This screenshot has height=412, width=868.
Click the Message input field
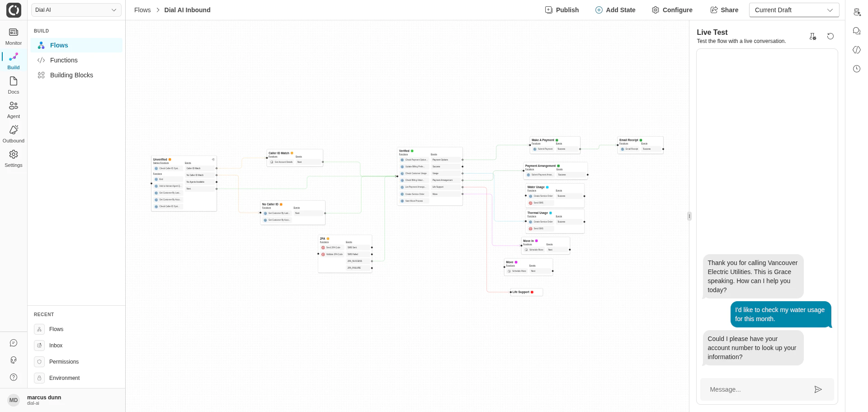[x=759, y=389]
